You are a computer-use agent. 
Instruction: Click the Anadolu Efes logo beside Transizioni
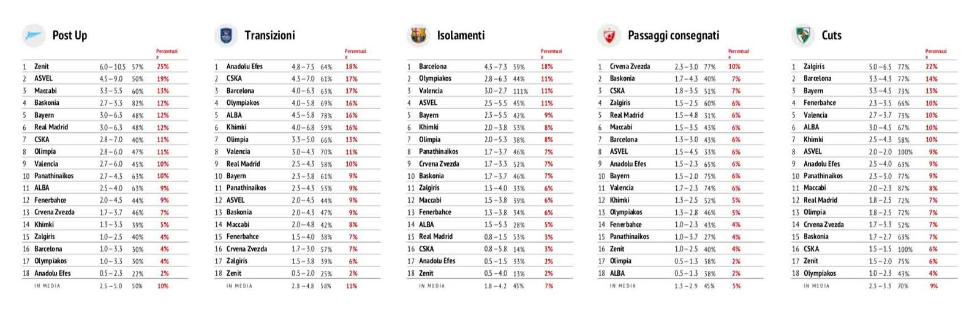(226, 36)
